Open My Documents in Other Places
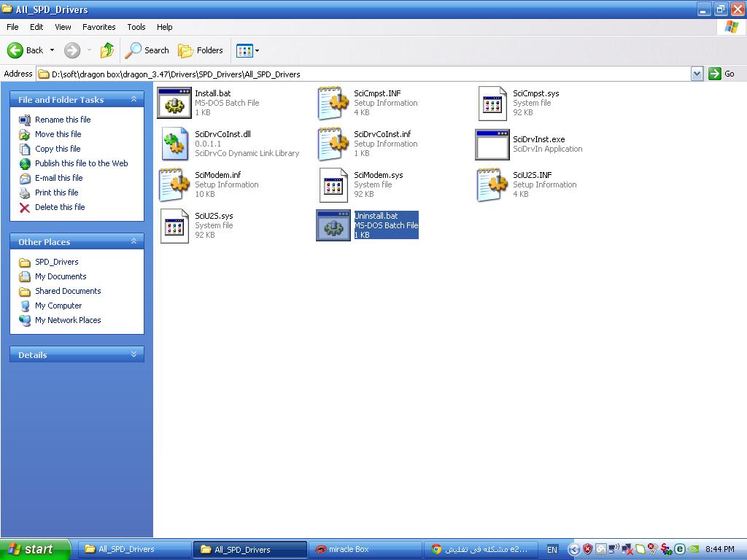 pos(61,276)
